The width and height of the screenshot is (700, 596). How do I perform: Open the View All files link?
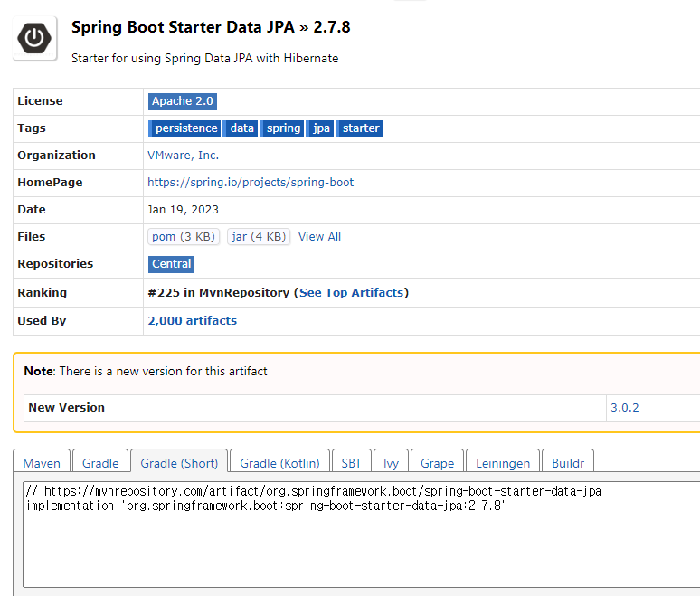(319, 237)
